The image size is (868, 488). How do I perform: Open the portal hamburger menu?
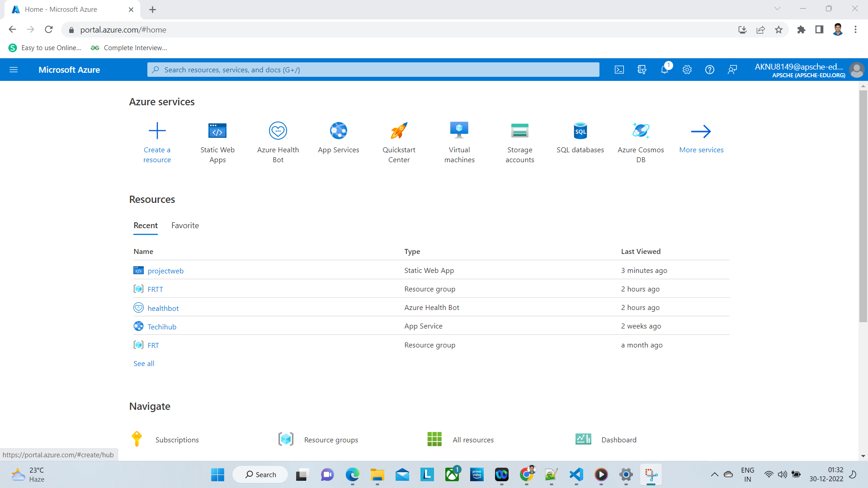pyautogui.click(x=14, y=70)
